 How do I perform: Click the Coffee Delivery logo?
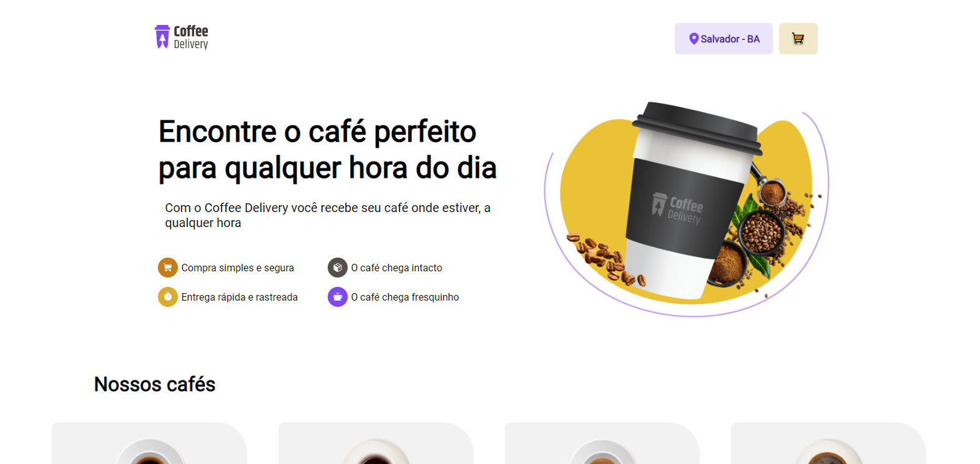(182, 37)
